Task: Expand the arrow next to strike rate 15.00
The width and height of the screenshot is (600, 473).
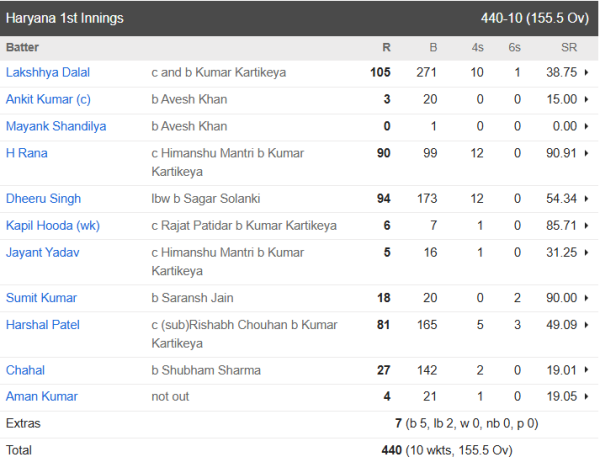Action: [x=585, y=100]
